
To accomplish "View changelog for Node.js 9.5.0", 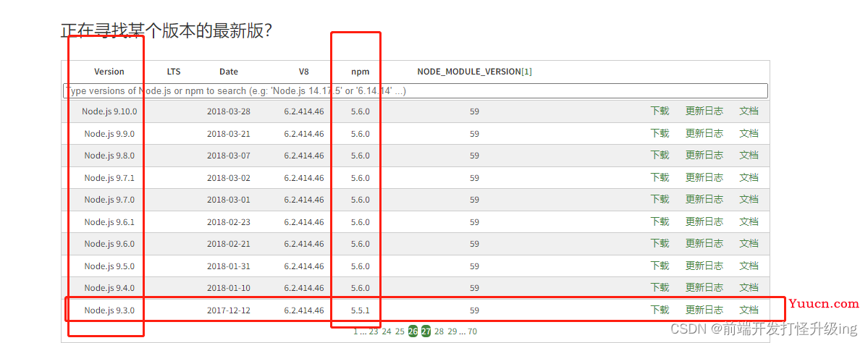I will click(704, 266).
